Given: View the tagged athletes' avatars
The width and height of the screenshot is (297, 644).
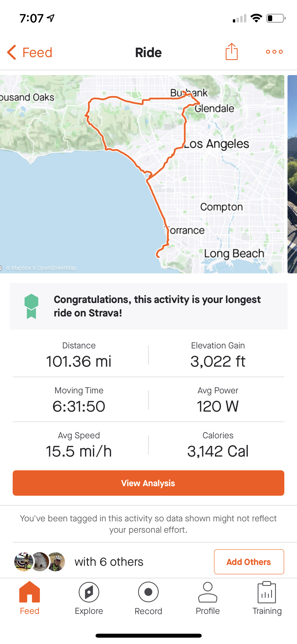Looking at the screenshot, I should (40, 562).
